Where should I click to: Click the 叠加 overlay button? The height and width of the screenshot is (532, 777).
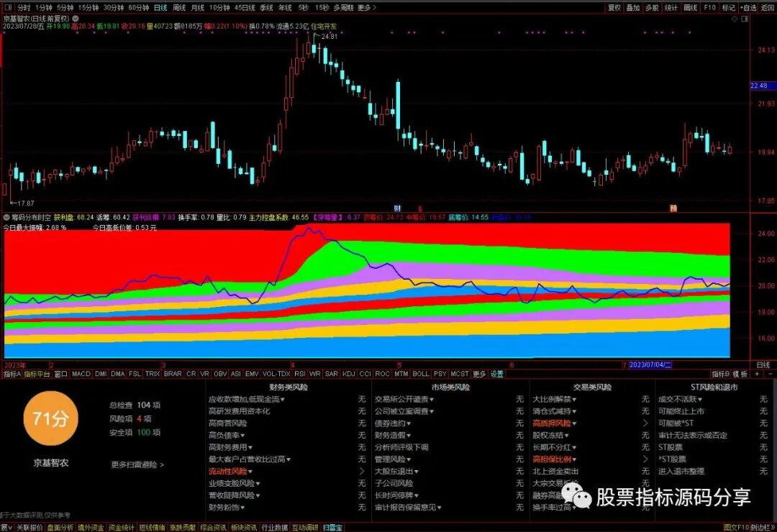633,7
